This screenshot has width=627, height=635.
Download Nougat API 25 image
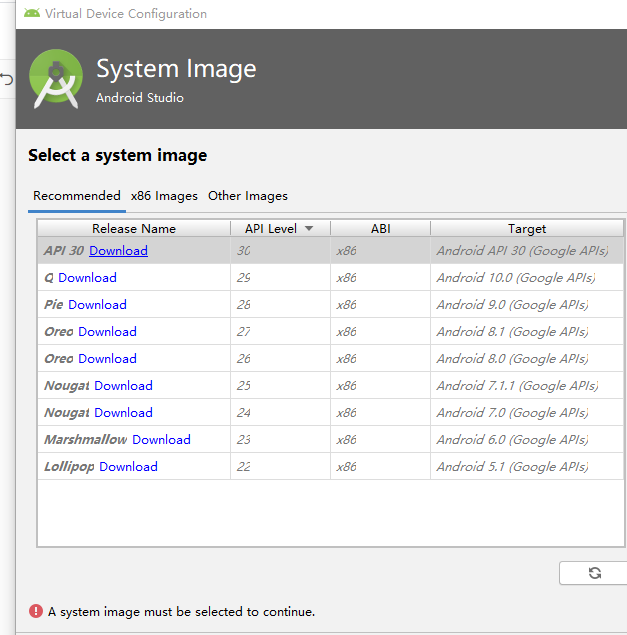[x=124, y=386]
